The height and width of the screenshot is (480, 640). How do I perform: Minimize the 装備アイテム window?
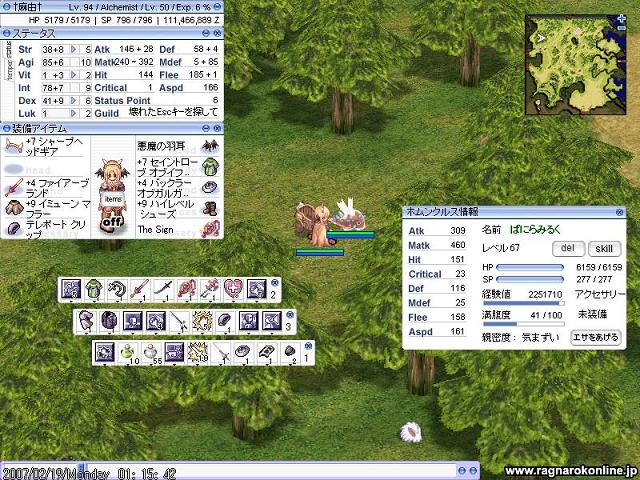point(206,128)
